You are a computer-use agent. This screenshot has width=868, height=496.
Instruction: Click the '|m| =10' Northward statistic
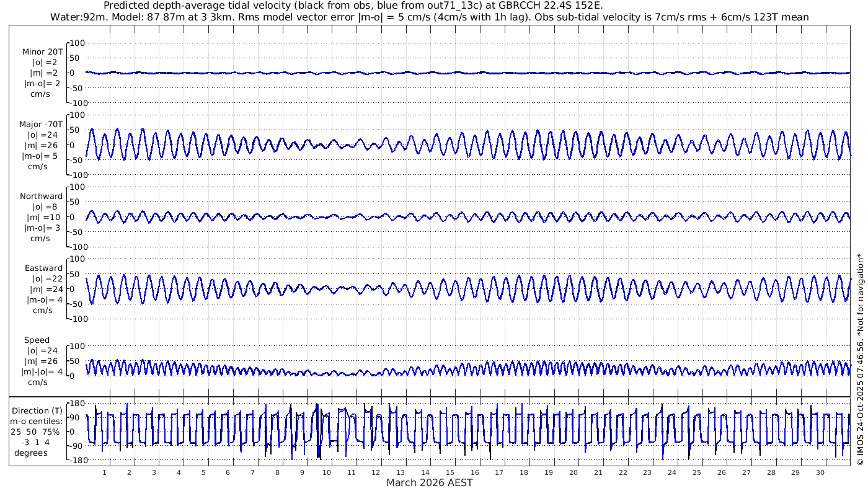coord(42,218)
